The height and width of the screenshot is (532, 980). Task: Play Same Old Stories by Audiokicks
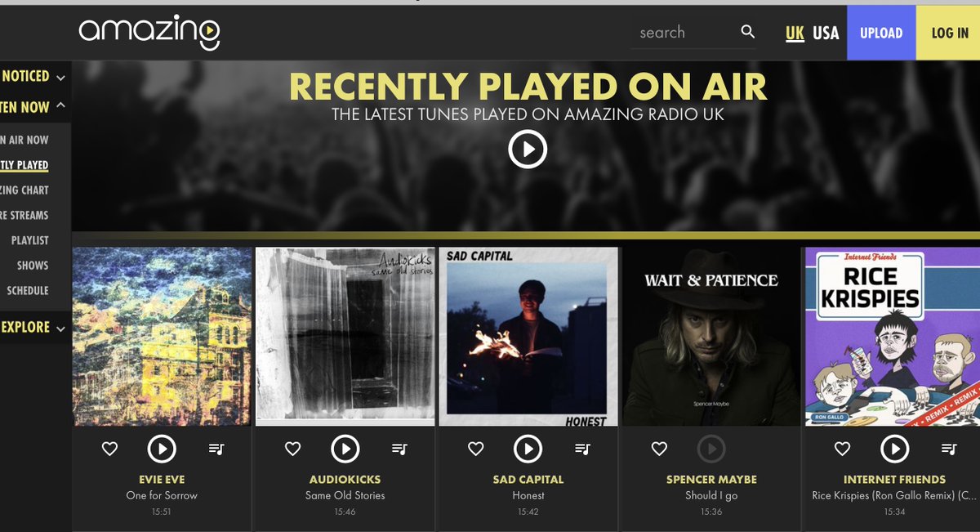pyautogui.click(x=345, y=449)
